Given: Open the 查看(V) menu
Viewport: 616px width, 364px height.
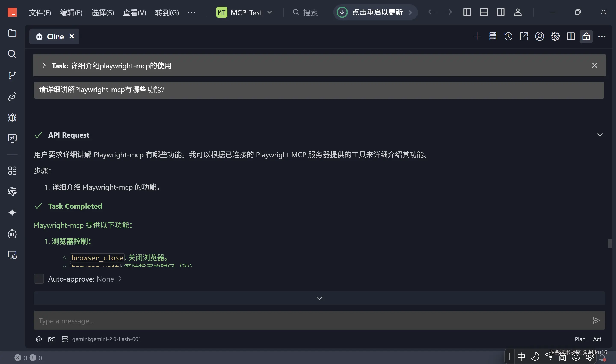Looking at the screenshot, I should click(x=135, y=13).
